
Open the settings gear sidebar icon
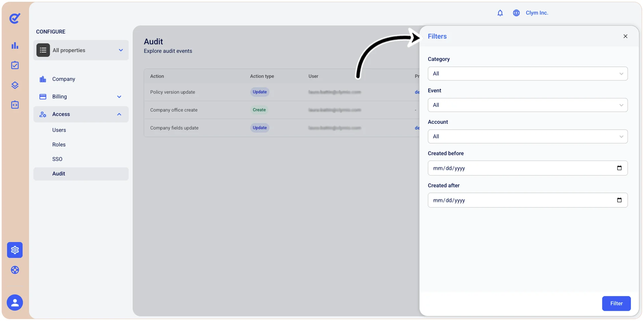15,250
